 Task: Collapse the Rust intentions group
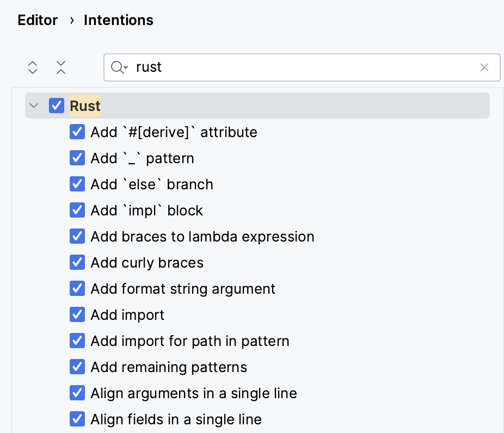tap(34, 106)
